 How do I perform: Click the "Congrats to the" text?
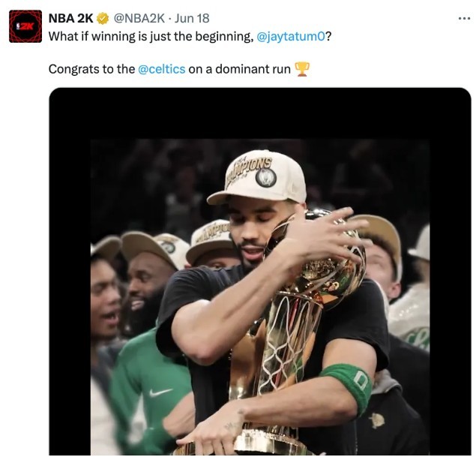[91, 69]
